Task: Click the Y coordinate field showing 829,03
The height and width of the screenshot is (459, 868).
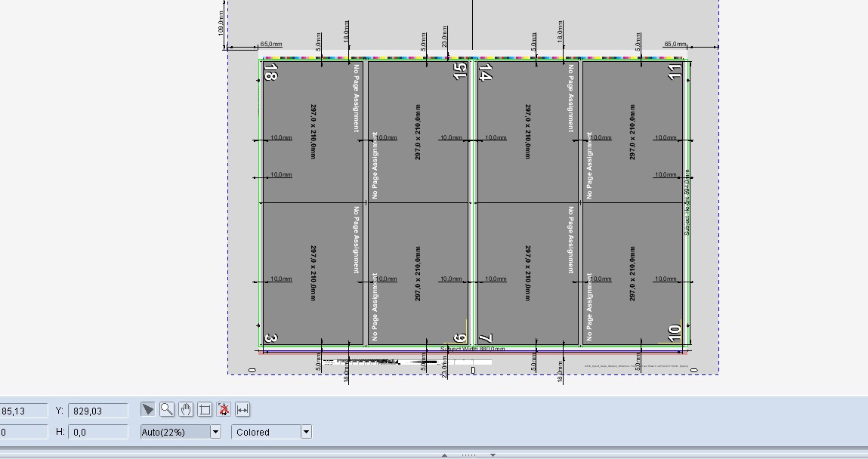Action: coord(98,411)
